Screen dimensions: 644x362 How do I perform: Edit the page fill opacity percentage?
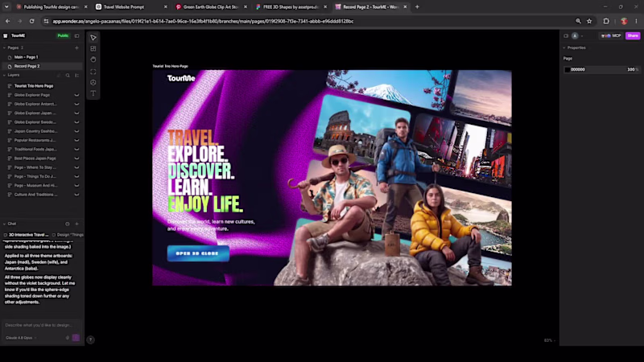tap(632, 70)
